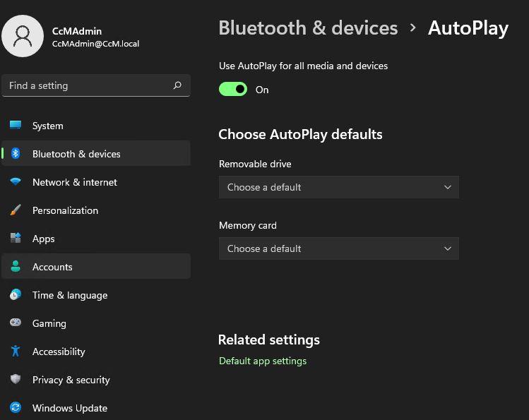Click the System monitor icon
Image resolution: width=529 pixels, height=420 pixels.
(16, 126)
